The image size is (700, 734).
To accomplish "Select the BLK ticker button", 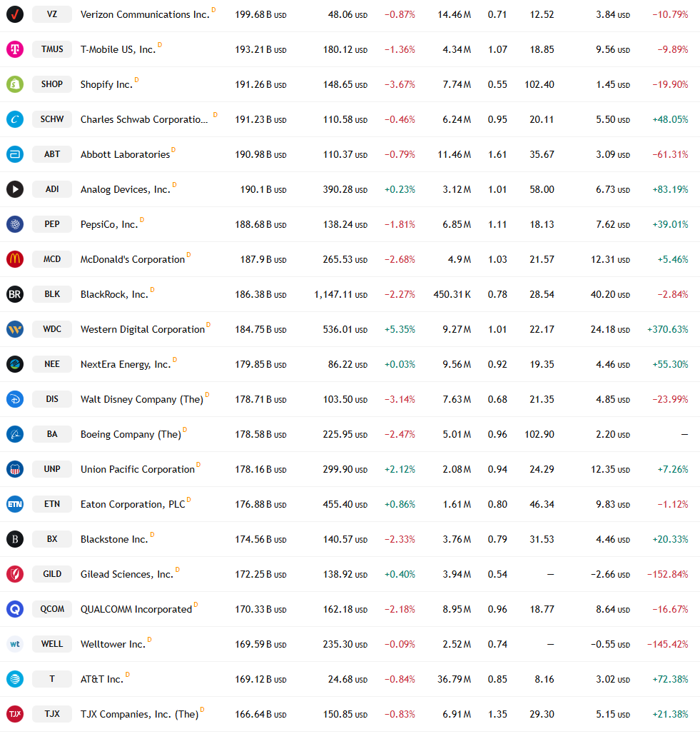I will (x=52, y=294).
